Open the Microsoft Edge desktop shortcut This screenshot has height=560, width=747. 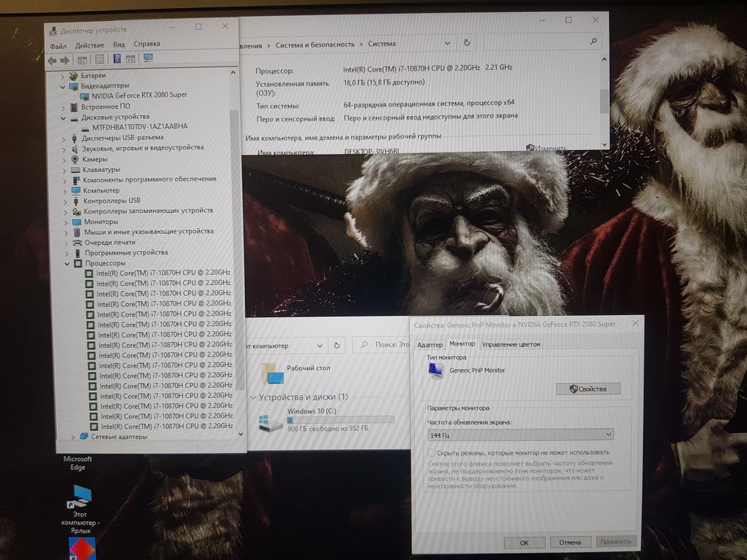click(77, 462)
